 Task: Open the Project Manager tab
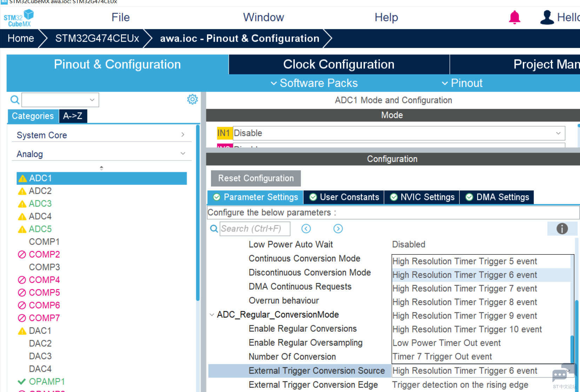pyautogui.click(x=515, y=65)
